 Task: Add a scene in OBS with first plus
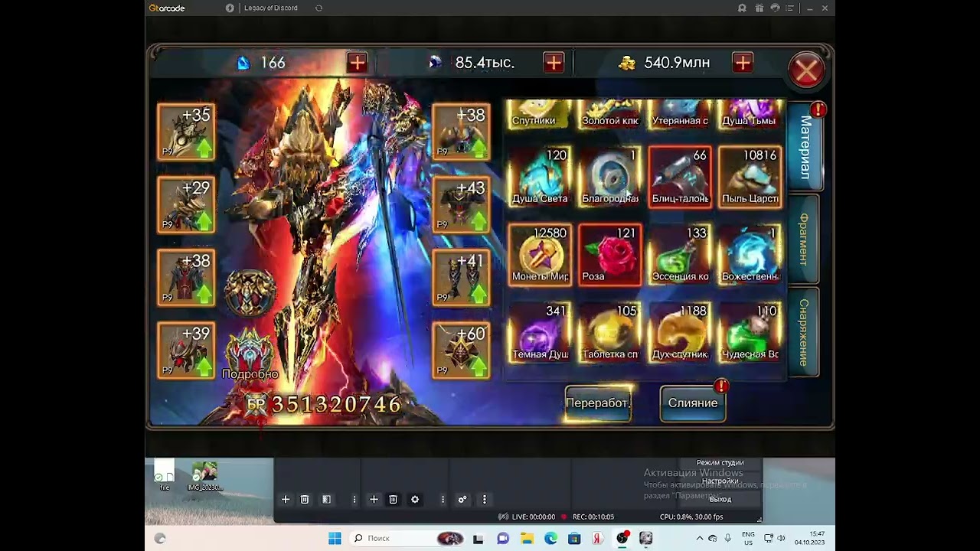286,500
